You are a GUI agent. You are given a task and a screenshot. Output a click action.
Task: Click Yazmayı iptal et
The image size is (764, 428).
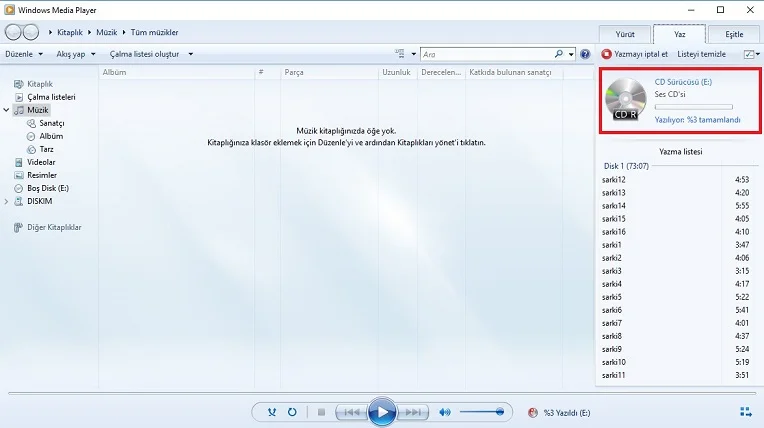641,54
